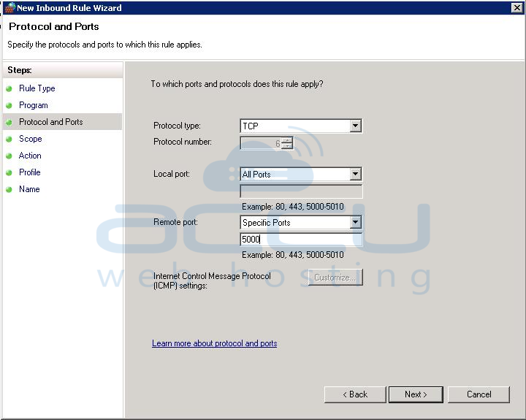
Task: Jump to the Scope step
Action: 30,139
